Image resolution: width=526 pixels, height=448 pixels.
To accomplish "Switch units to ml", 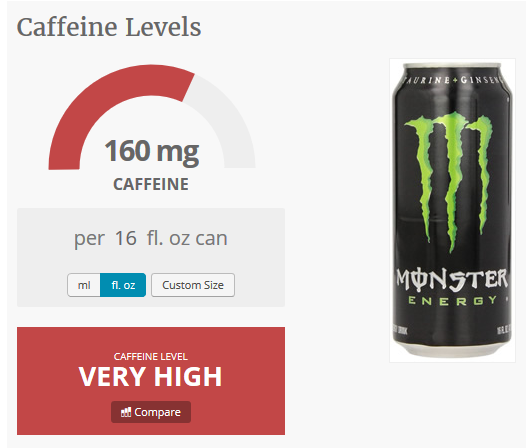I will [84, 285].
